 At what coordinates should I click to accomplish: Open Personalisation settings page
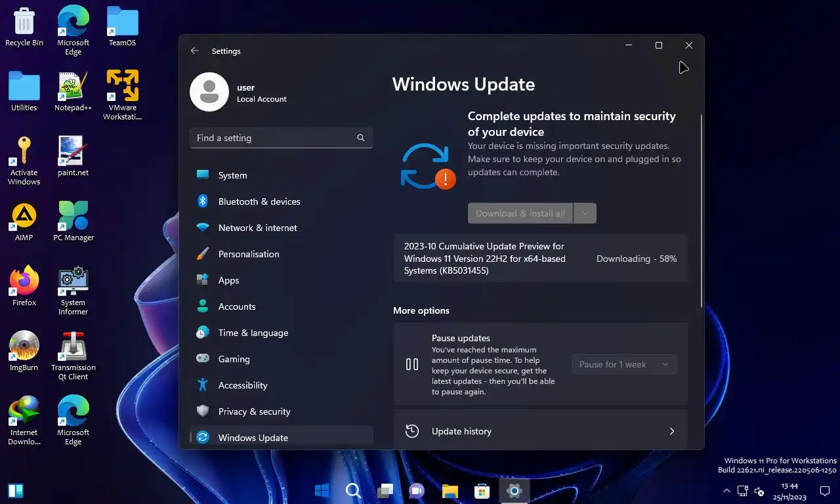click(x=282, y=254)
